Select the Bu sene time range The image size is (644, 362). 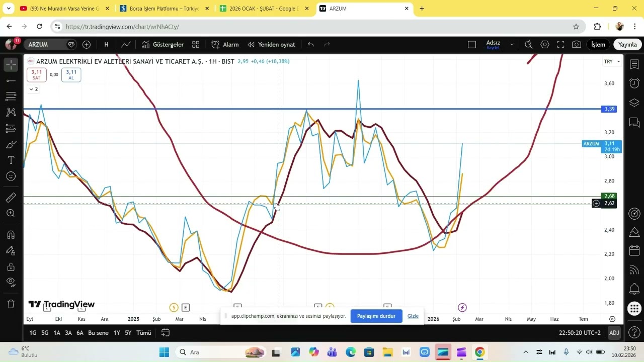tap(98, 333)
